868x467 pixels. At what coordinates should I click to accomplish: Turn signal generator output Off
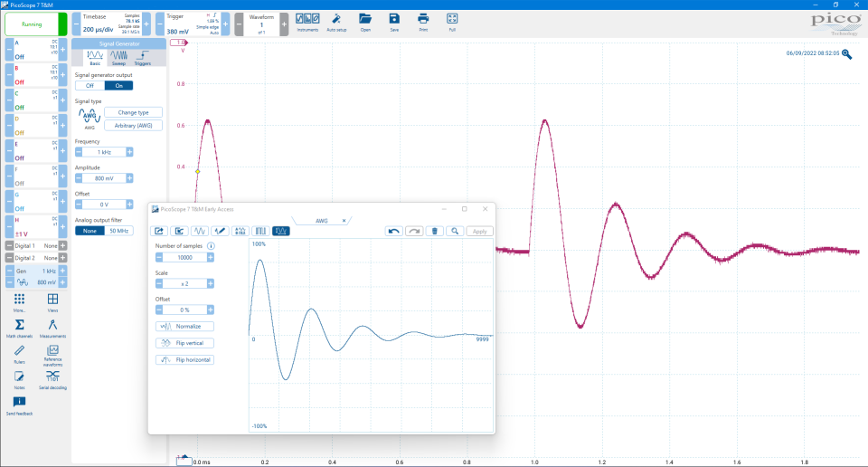pos(90,85)
